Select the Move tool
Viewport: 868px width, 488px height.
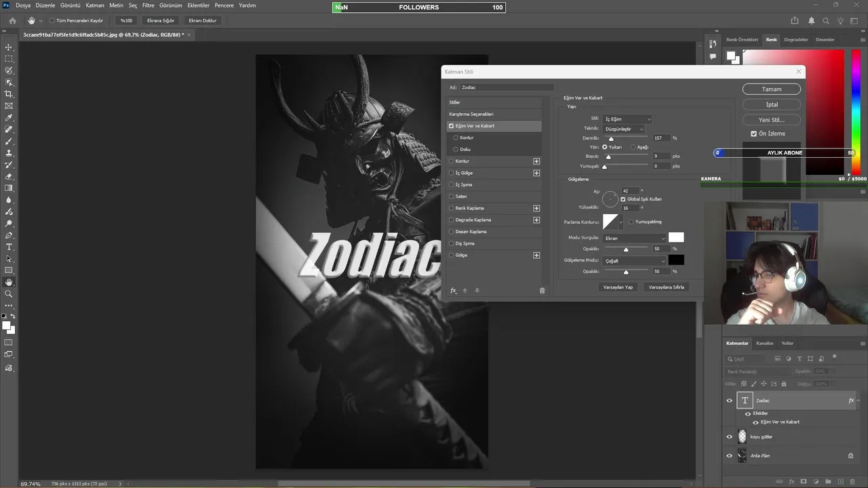9,47
